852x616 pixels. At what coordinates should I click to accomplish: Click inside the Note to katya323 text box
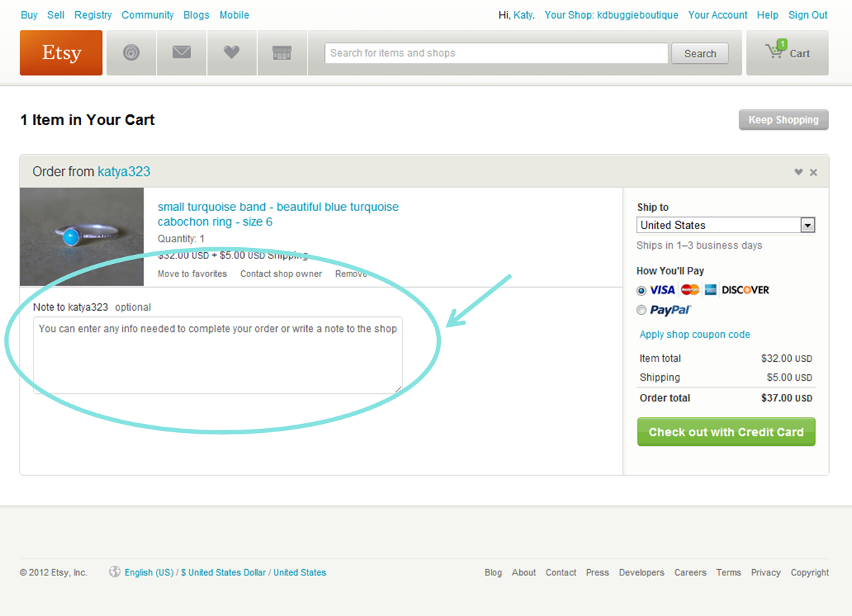pos(218,355)
